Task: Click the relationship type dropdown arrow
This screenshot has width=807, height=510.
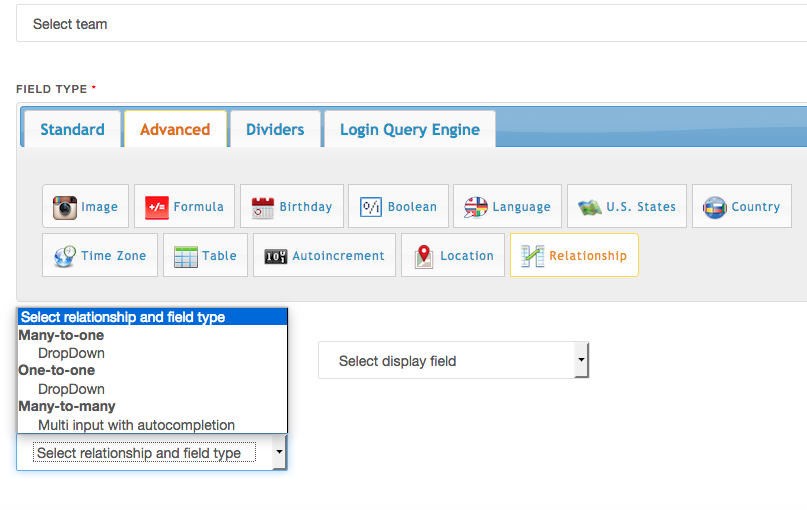Action: [x=279, y=452]
